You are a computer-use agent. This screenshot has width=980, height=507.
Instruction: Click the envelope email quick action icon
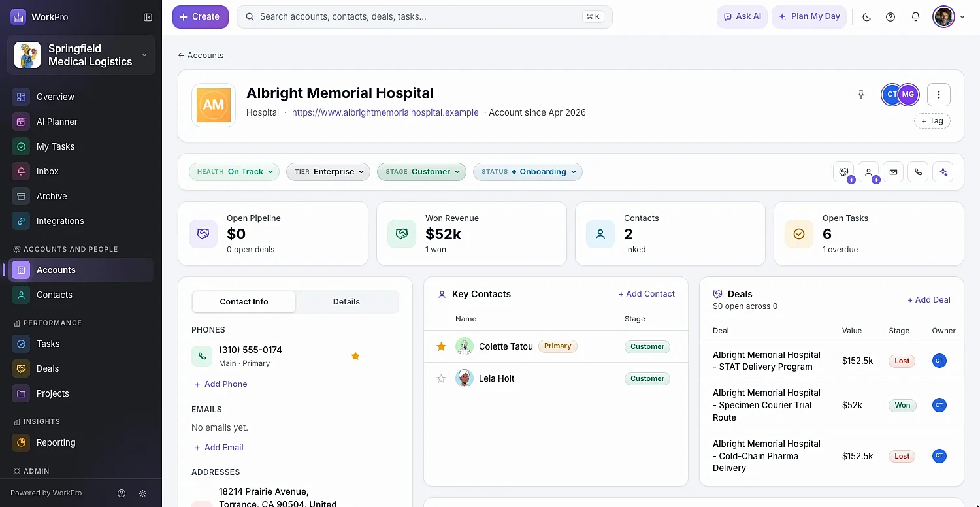point(893,172)
